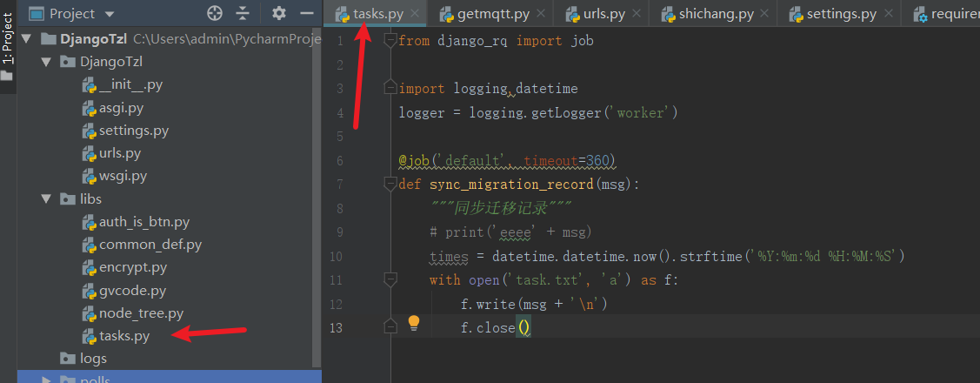Collapse the libs folder
This screenshot has width=980, height=383.
[45, 199]
